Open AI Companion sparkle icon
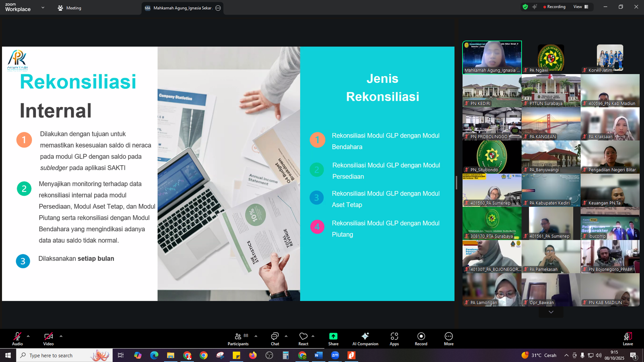 (365, 336)
